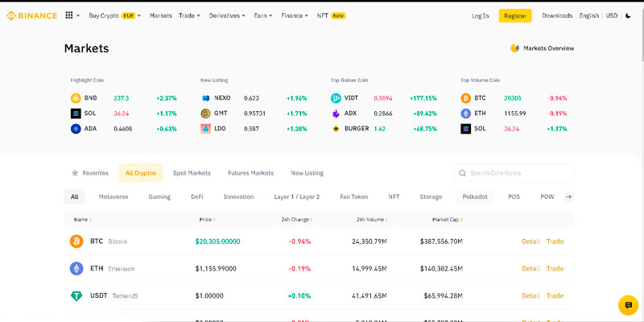
Task: Switch to the New Listing tab
Action: coord(308,173)
